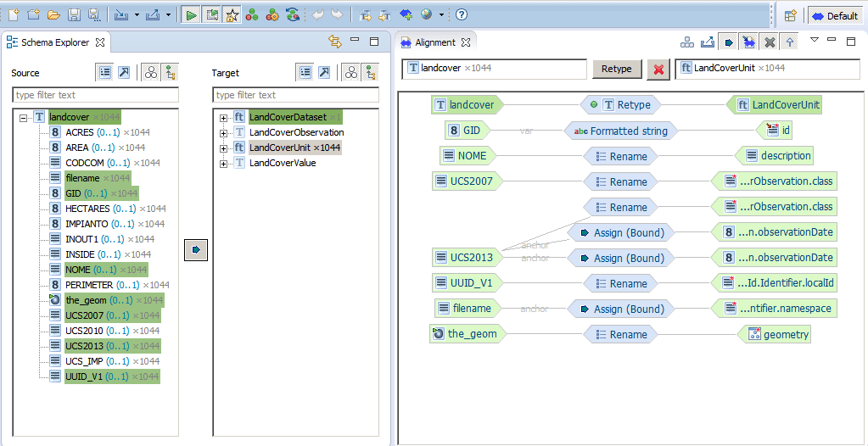The width and height of the screenshot is (868, 446).
Task: Click the type-then-arrow icon in toolbar
Action: coord(366,15)
